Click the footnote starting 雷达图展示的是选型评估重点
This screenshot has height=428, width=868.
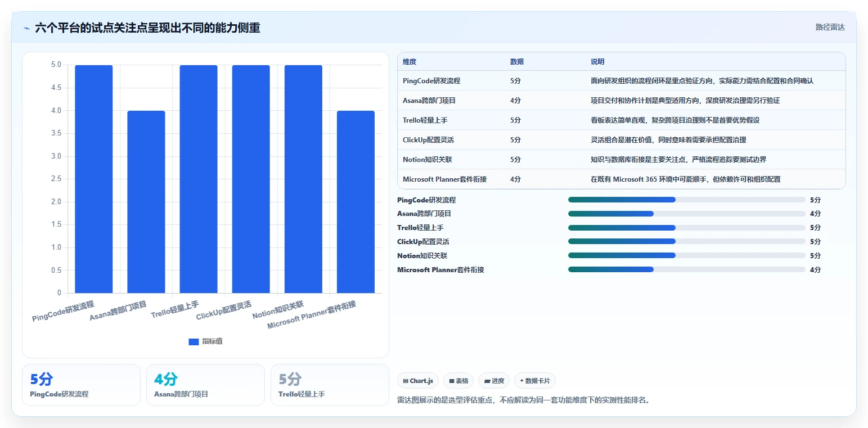(x=524, y=400)
